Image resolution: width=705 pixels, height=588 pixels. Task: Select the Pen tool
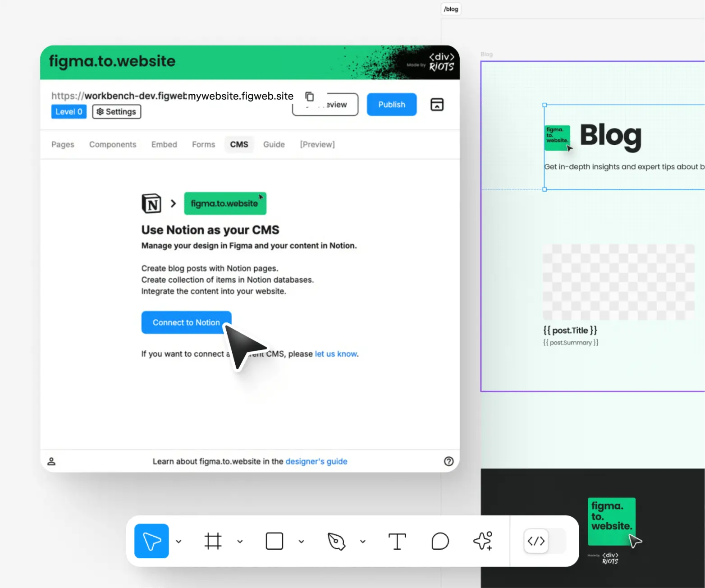pyautogui.click(x=336, y=541)
